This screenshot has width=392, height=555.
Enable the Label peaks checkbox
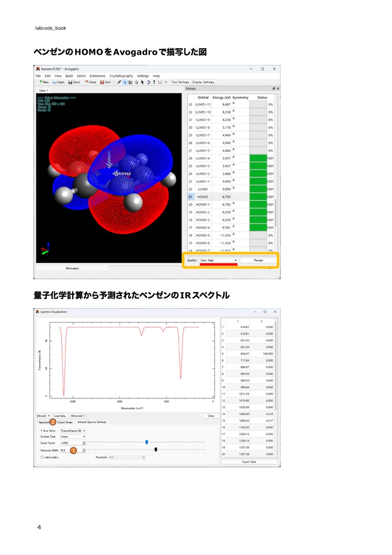[x=42, y=457]
